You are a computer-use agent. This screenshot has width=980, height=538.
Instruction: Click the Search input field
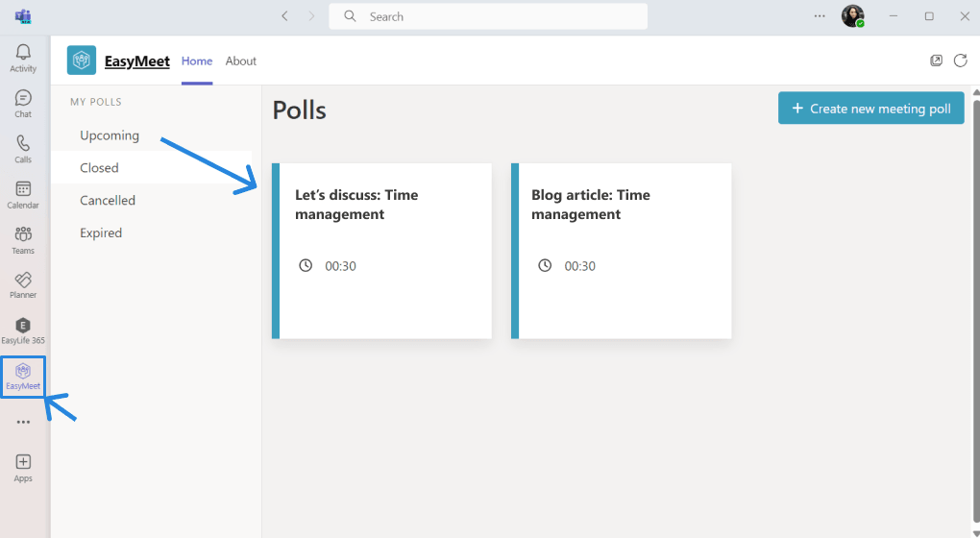pos(488,16)
